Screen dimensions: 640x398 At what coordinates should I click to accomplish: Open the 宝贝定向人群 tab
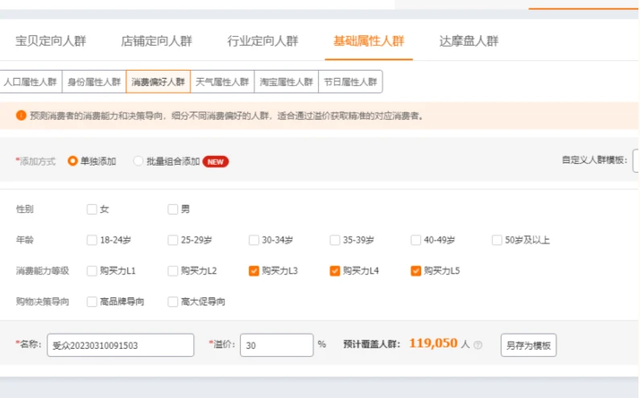[x=51, y=41]
